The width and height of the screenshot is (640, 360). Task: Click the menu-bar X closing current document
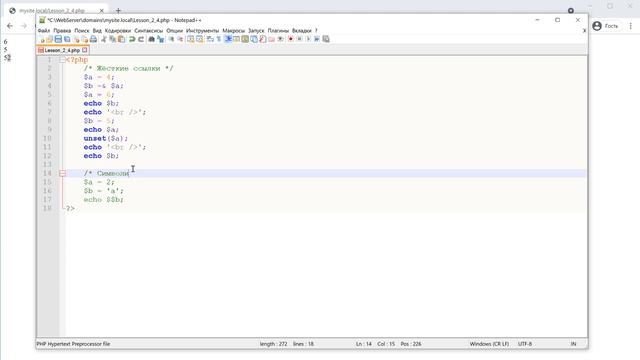(584, 31)
